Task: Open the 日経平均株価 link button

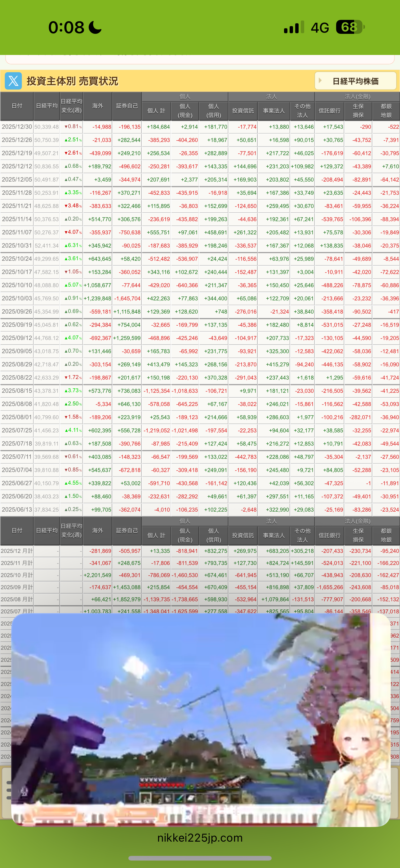Action: point(356,81)
